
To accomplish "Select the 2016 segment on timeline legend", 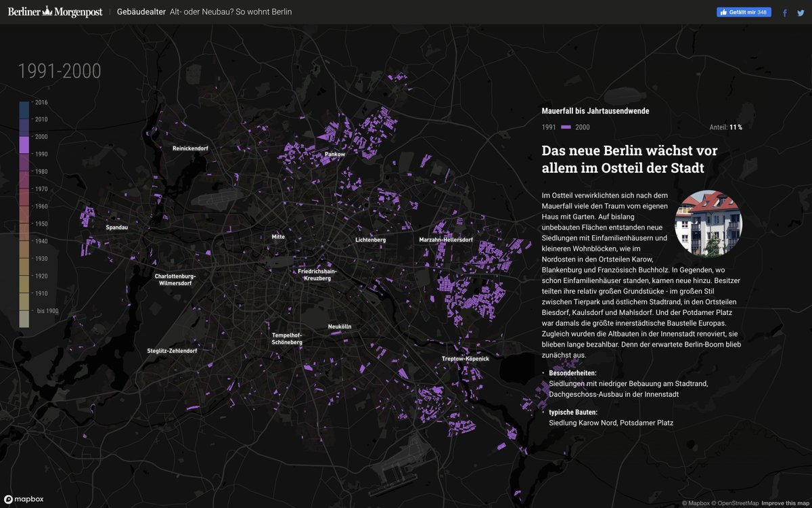I will [24, 110].
